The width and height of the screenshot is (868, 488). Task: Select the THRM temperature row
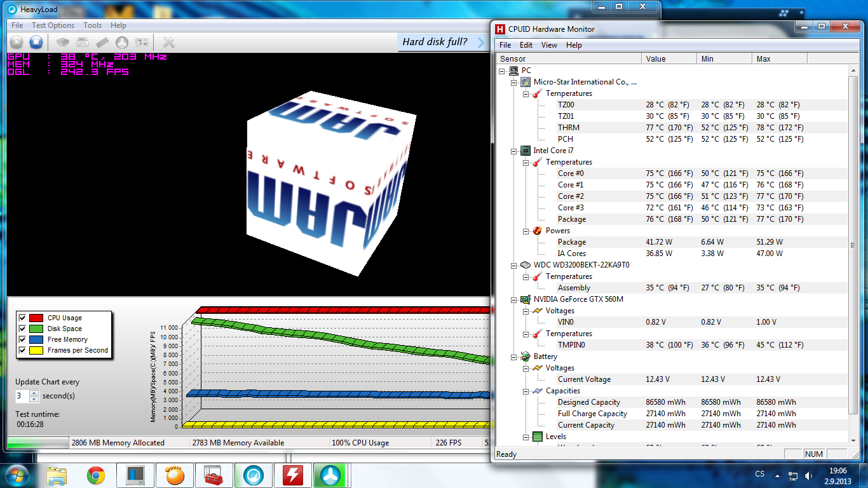click(x=672, y=128)
